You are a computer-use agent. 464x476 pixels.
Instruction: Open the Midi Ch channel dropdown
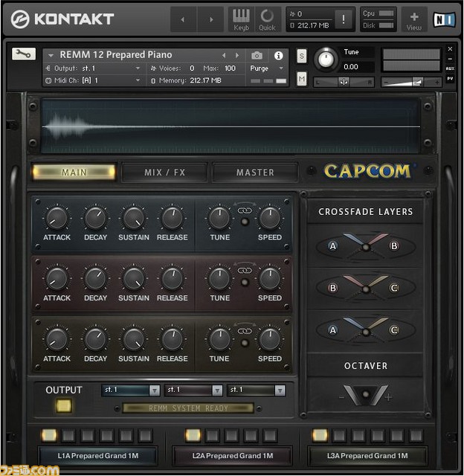coord(93,80)
